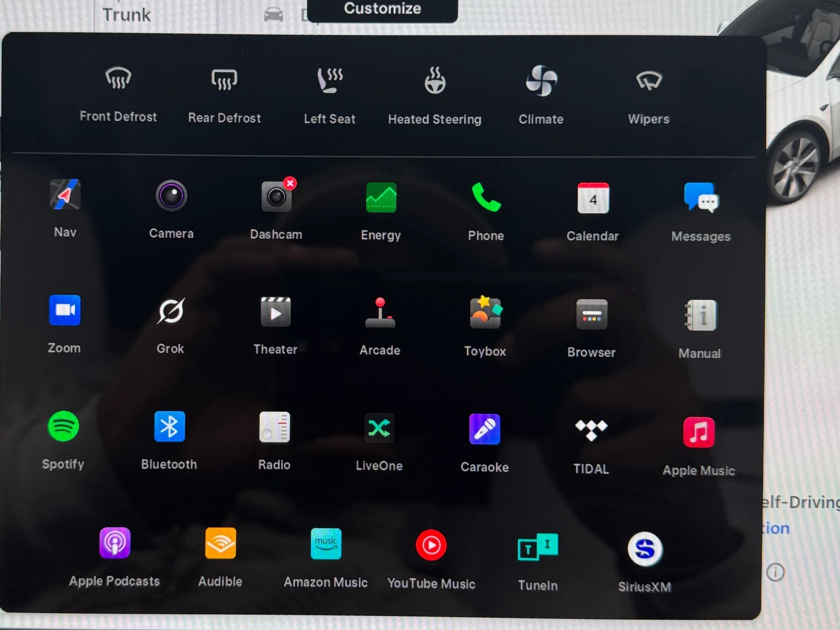840x630 pixels.
Task: Open the Arcade joystick icon
Action: 380,313
